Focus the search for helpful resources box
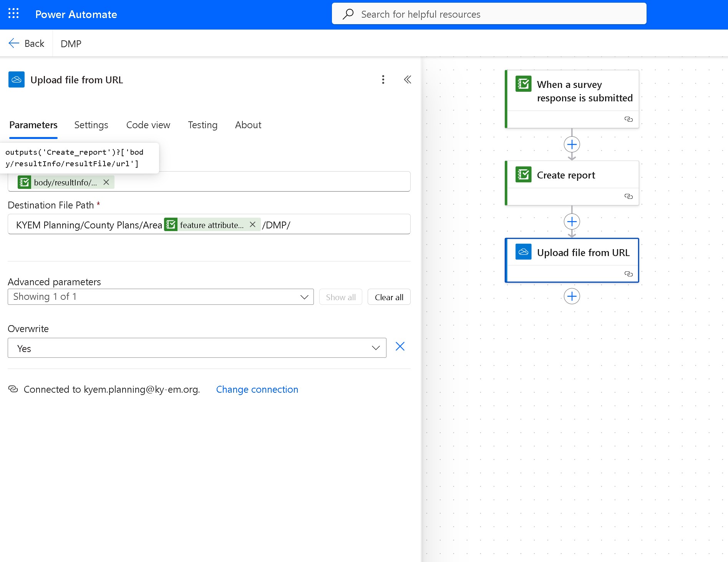The image size is (728, 562). [x=489, y=14]
